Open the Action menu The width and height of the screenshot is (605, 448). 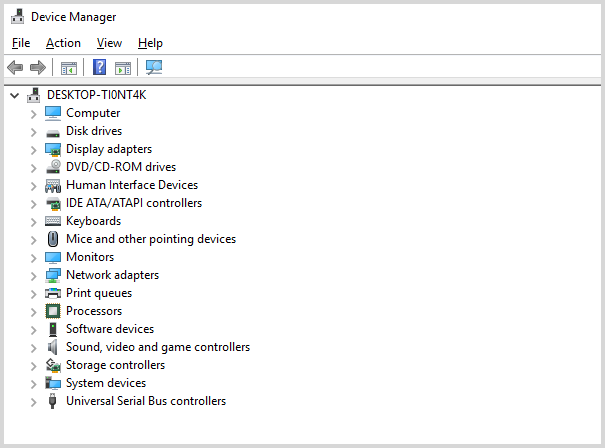63,43
